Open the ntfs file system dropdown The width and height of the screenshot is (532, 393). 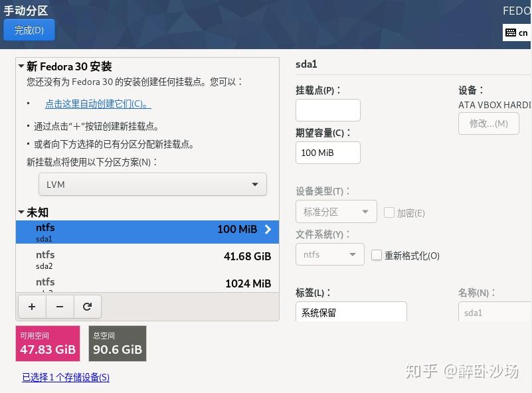pyautogui.click(x=330, y=254)
